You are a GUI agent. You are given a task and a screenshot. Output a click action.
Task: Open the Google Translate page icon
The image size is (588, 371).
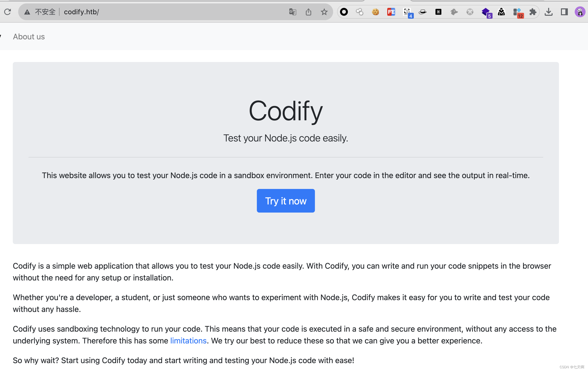(x=293, y=12)
